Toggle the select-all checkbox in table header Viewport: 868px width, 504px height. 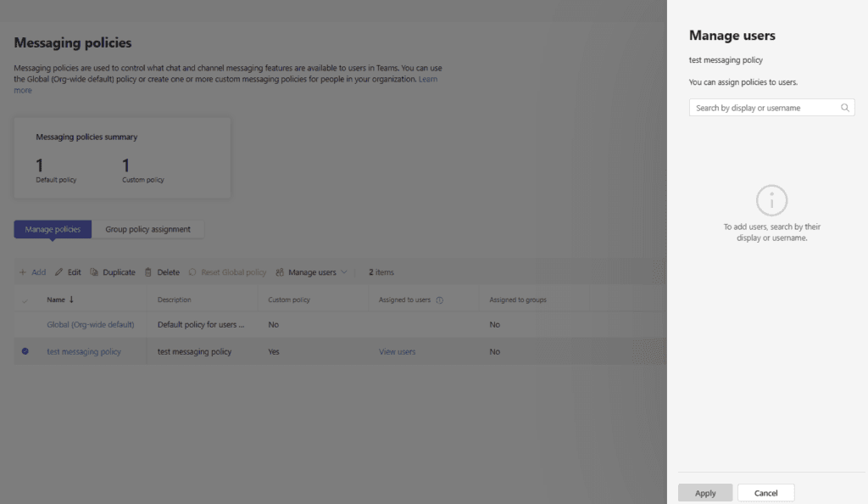tap(25, 300)
